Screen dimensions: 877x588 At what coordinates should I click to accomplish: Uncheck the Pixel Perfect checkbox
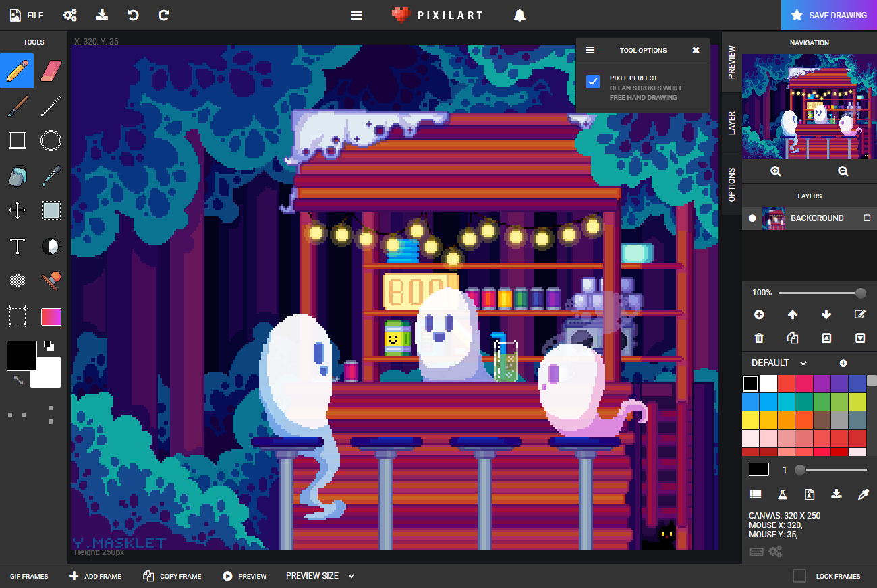[593, 82]
